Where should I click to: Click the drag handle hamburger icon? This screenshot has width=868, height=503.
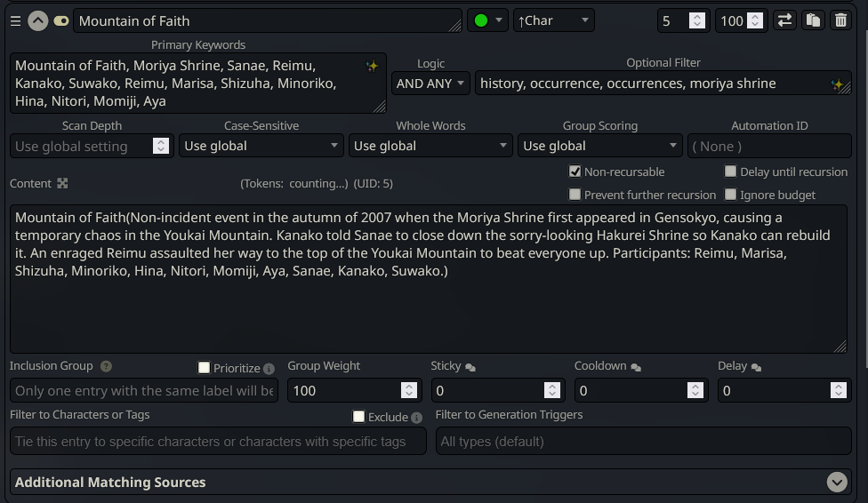coord(15,21)
